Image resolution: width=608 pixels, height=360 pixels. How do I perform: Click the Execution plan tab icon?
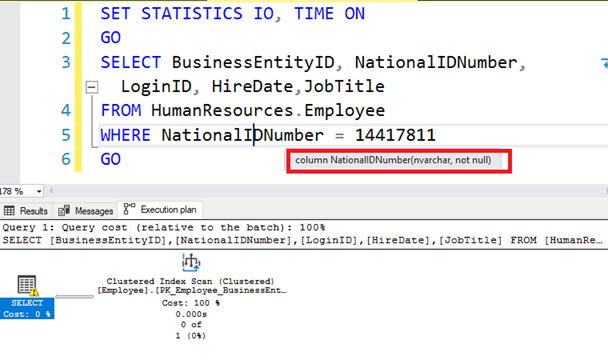click(129, 209)
